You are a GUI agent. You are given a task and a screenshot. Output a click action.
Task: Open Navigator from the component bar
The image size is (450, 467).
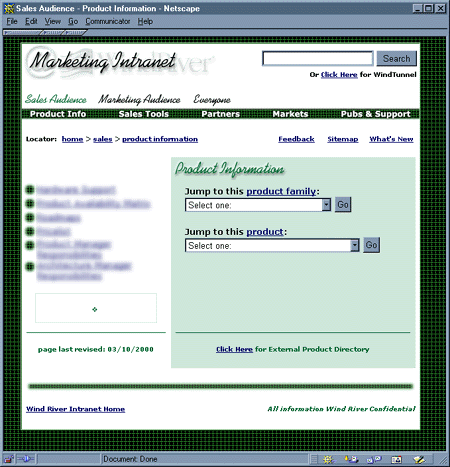click(328, 459)
